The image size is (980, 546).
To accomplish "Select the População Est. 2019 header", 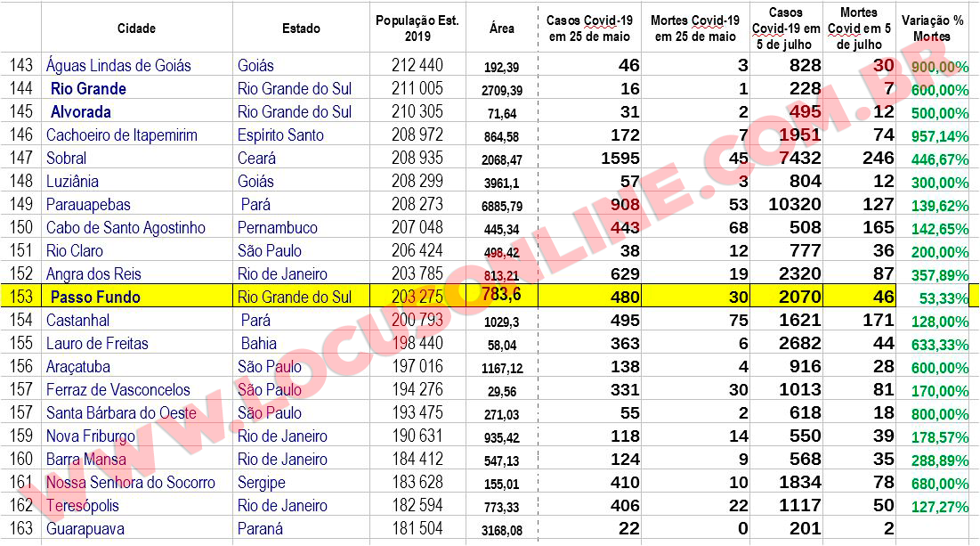I will pyautogui.click(x=417, y=29).
